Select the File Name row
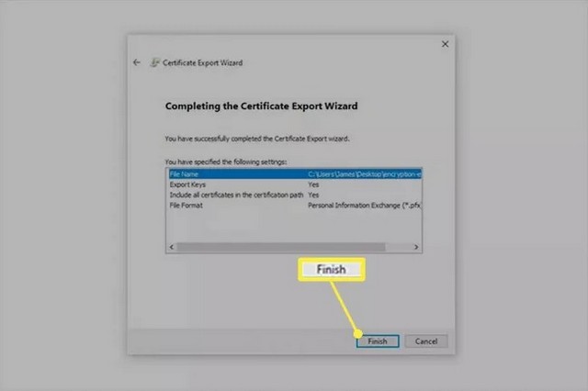 (x=294, y=173)
